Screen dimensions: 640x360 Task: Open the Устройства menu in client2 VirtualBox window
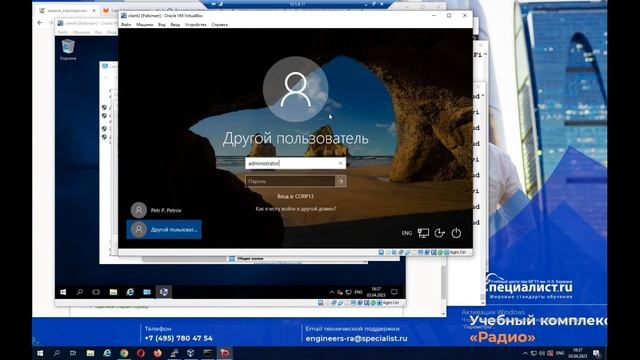coord(196,24)
